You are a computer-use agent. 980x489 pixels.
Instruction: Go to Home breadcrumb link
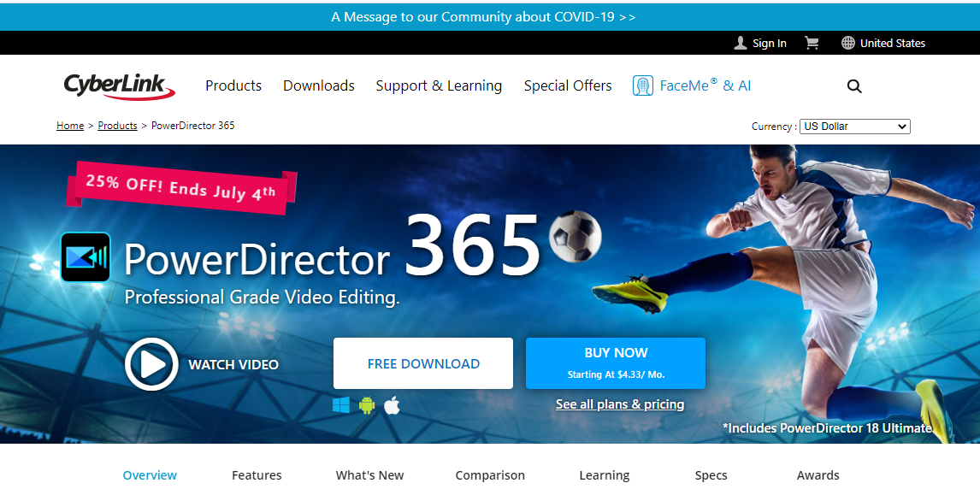(x=70, y=126)
